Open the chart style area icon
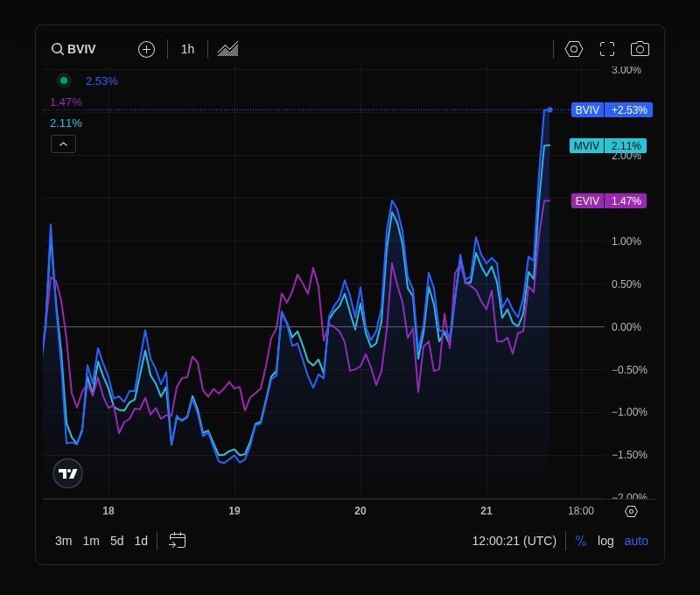This screenshot has width=700, height=595. point(228,49)
